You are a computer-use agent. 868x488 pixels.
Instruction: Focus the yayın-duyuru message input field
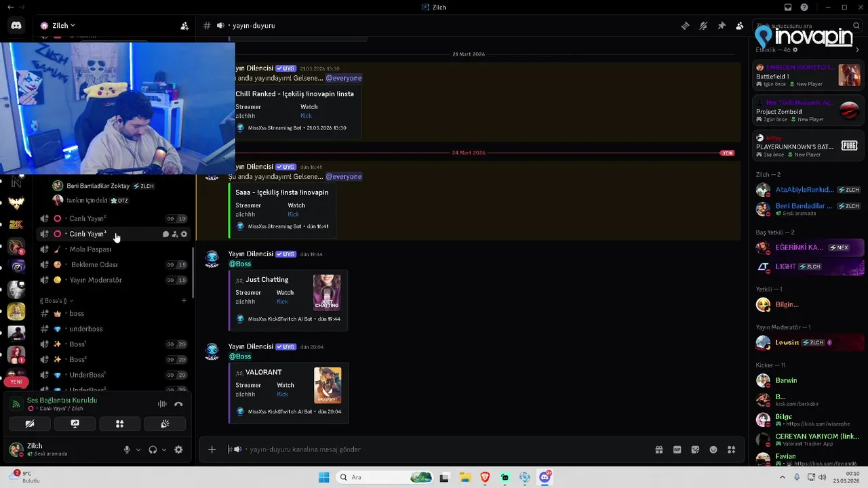[x=437, y=449]
